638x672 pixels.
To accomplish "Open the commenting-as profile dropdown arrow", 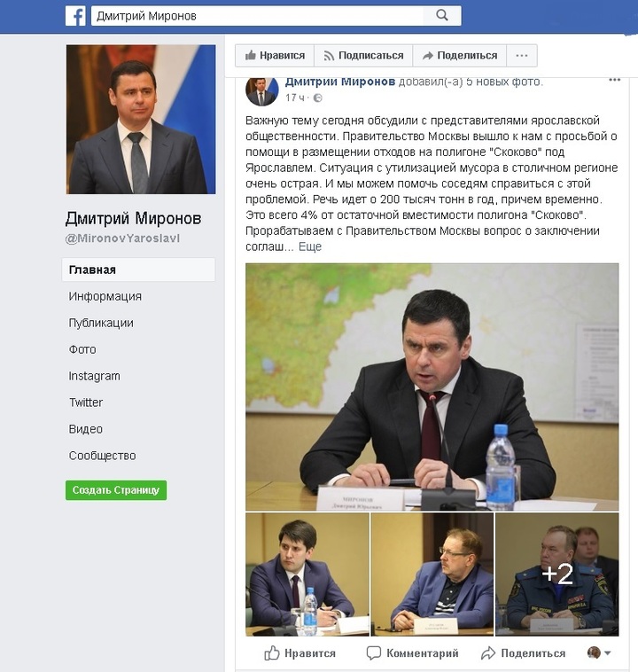I will click(x=608, y=653).
